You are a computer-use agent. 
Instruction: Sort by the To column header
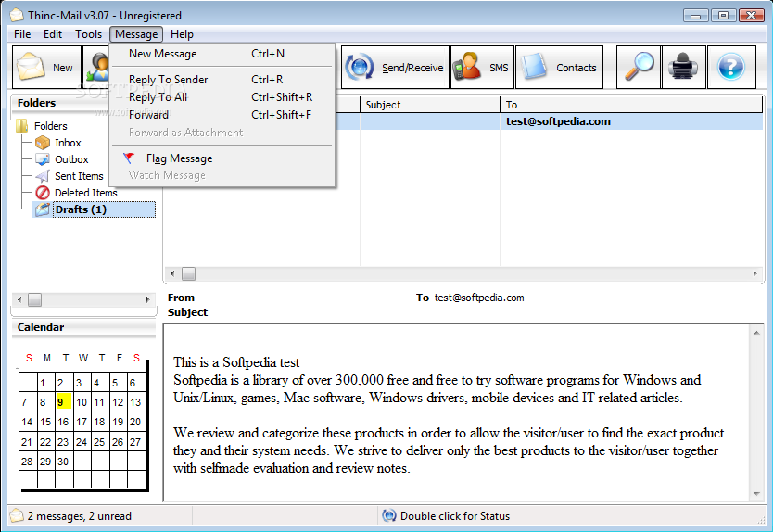(x=631, y=105)
